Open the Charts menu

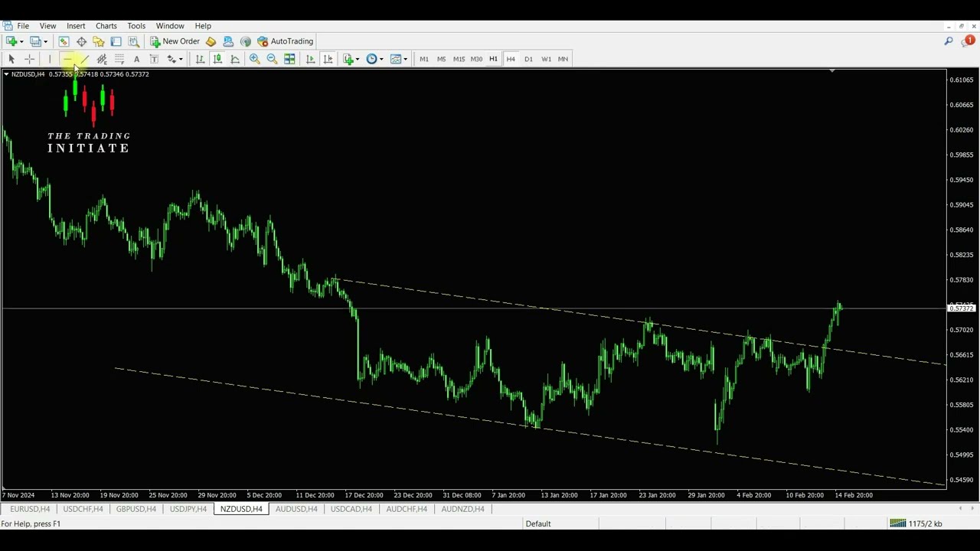[x=106, y=26]
